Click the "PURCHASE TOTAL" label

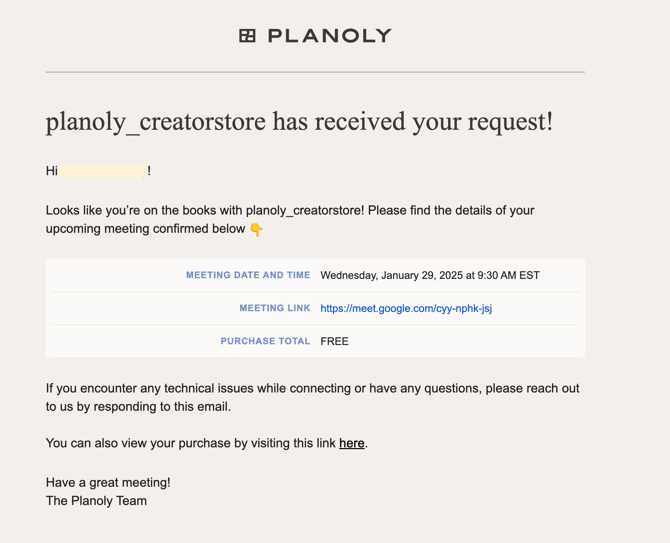pyautogui.click(x=265, y=341)
